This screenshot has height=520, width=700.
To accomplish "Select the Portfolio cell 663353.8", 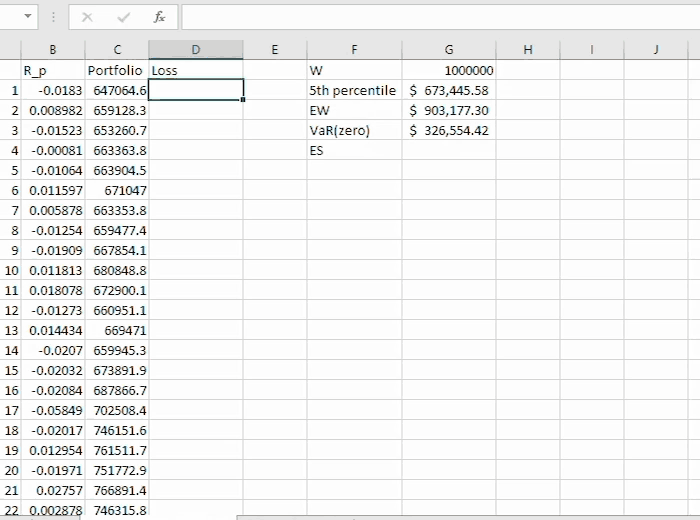I will point(117,210).
